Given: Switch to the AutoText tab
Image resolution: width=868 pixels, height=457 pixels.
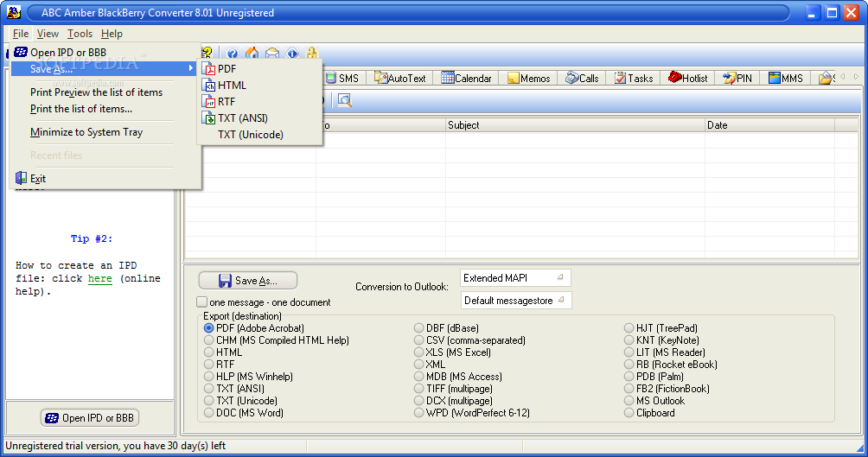Looking at the screenshot, I should pyautogui.click(x=400, y=78).
